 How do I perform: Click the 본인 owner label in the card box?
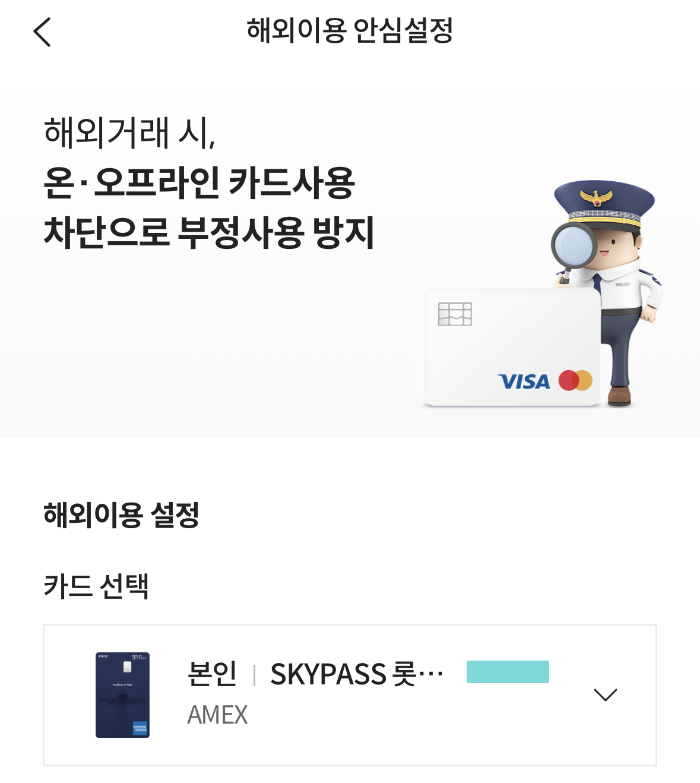[x=213, y=674]
